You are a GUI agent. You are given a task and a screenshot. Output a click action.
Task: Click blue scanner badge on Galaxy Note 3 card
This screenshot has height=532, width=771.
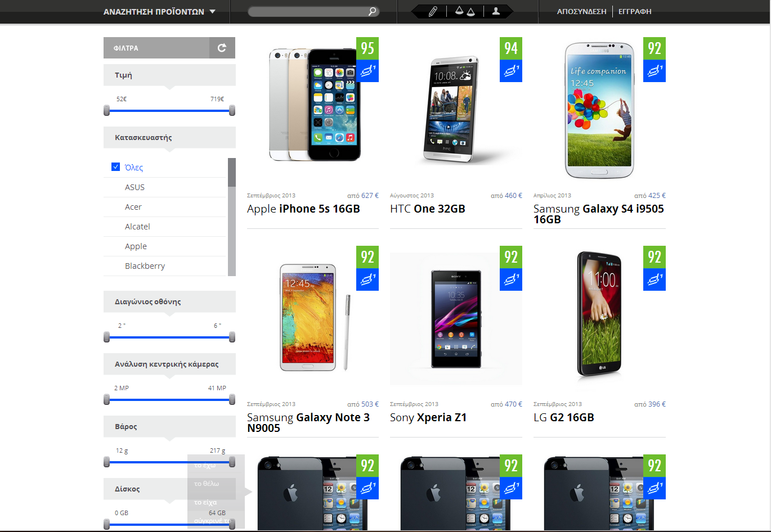[367, 279]
